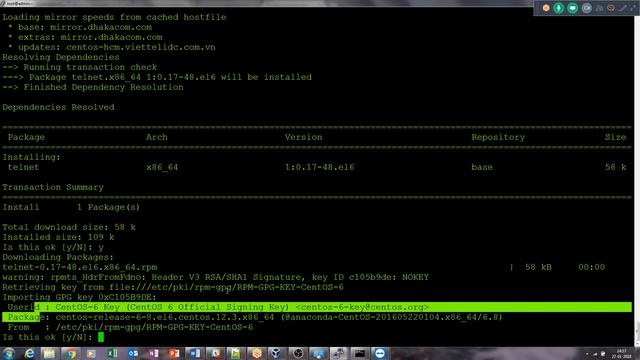Click the orange hexagon icon in meeting toolbar
This screenshot has height=360, width=640.
(x=546, y=8)
